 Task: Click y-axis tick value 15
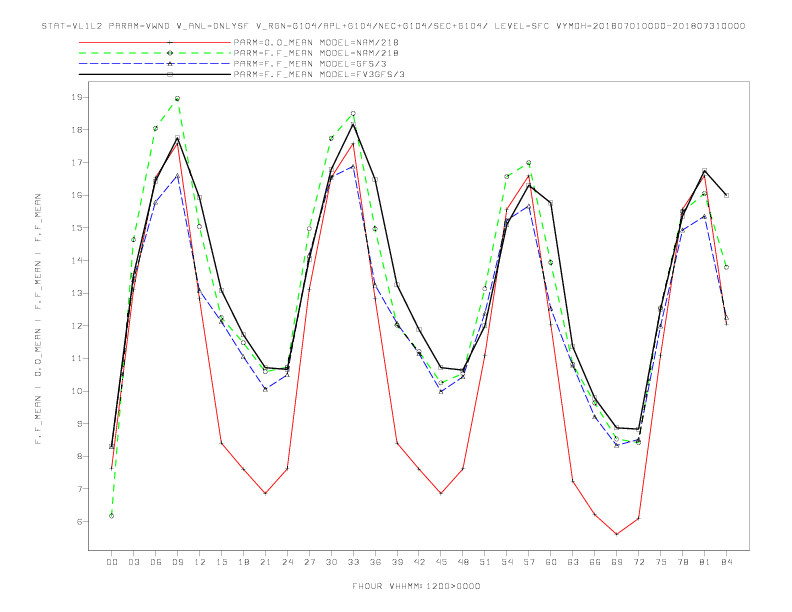point(77,228)
